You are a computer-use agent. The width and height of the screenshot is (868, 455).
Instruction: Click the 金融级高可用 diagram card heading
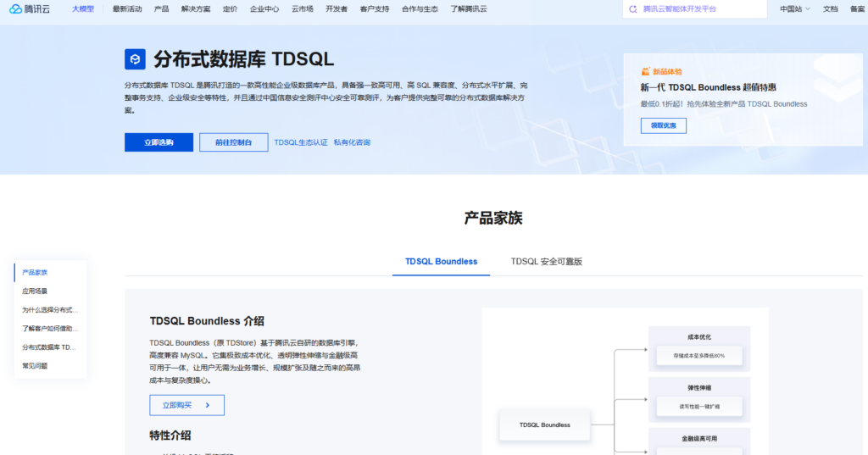pos(699,438)
